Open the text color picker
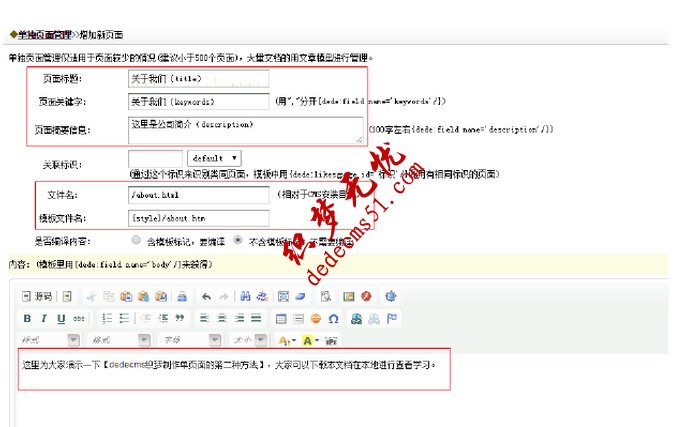700x427 pixels. [x=286, y=341]
